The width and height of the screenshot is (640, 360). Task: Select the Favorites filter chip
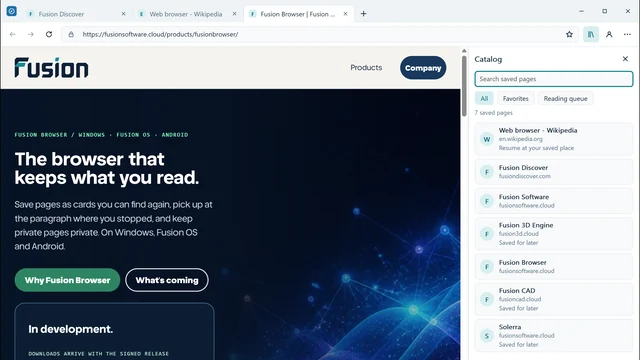pos(516,98)
